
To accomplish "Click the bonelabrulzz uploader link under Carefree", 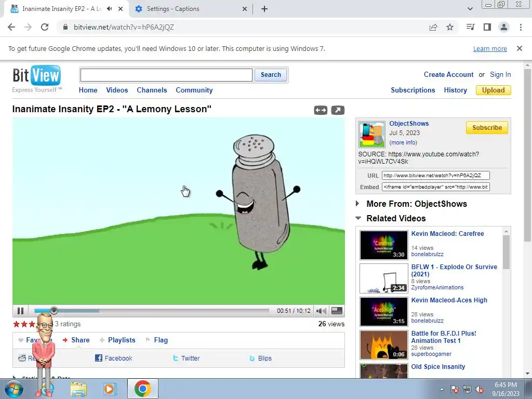I will tap(427, 254).
